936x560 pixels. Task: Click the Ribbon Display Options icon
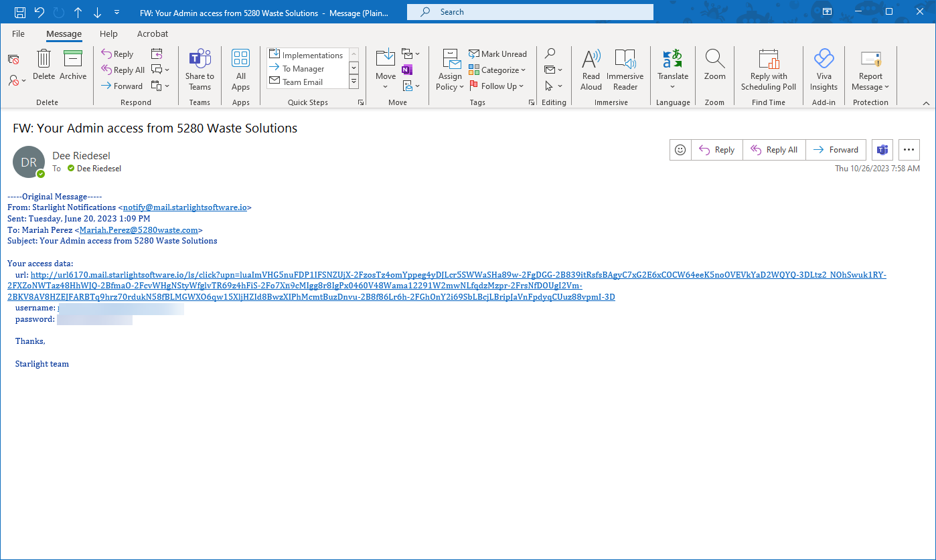(x=828, y=12)
